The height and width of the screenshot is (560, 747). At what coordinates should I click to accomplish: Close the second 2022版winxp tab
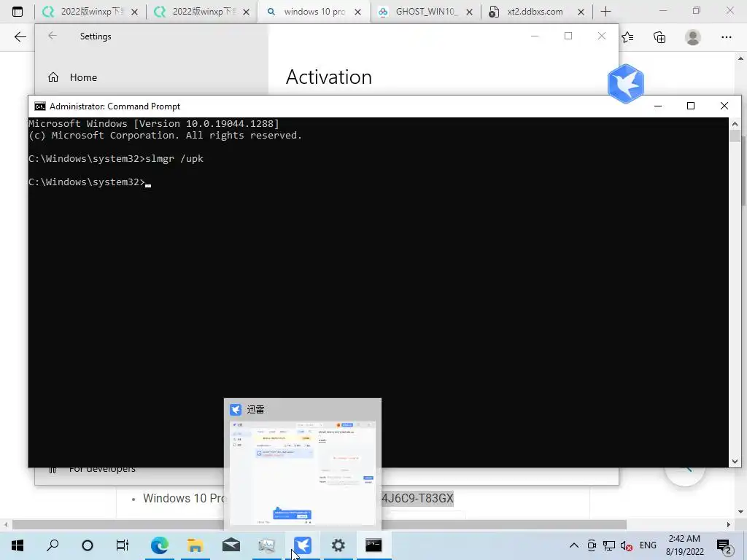point(246,12)
